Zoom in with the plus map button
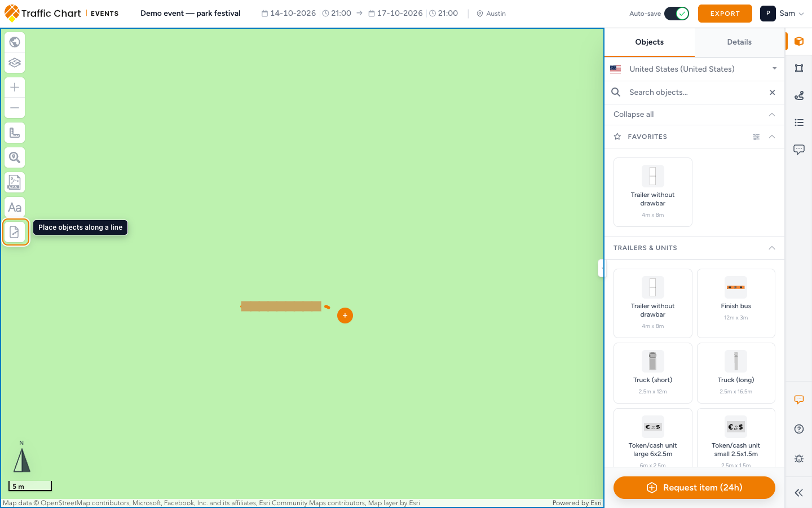Screen dimensions: 812x508 [x=15, y=87]
